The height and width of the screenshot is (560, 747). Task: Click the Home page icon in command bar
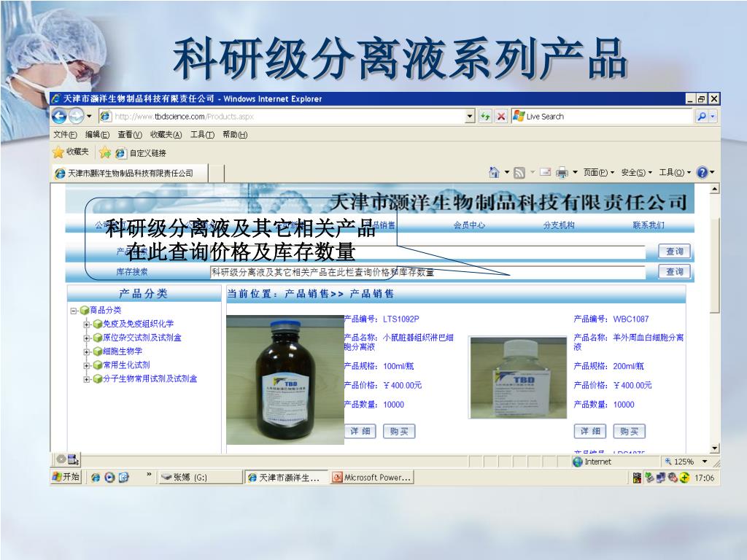pyautogui.click(x=494, y=172)
